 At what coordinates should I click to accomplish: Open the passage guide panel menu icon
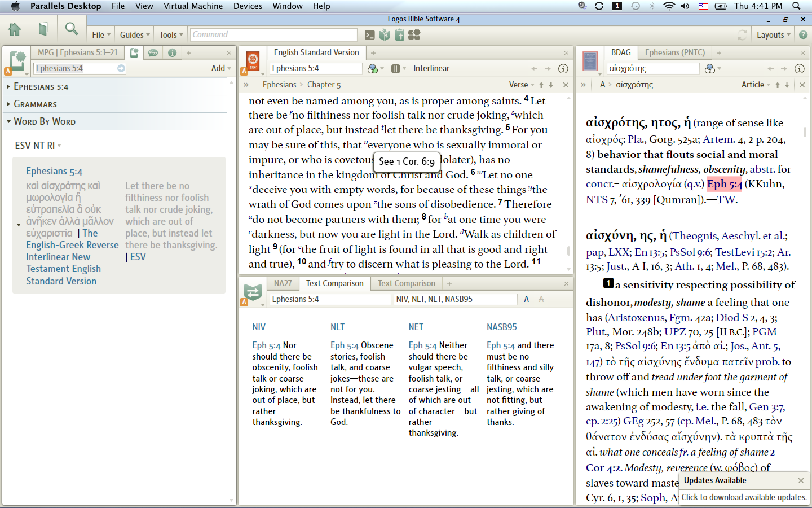[17, 61]
